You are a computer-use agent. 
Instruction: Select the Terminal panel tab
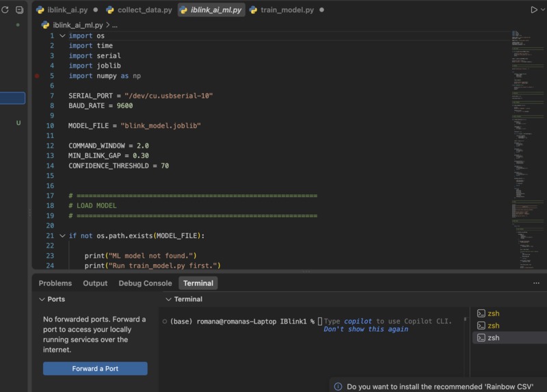pyautogui.click(x=198, y=283)
